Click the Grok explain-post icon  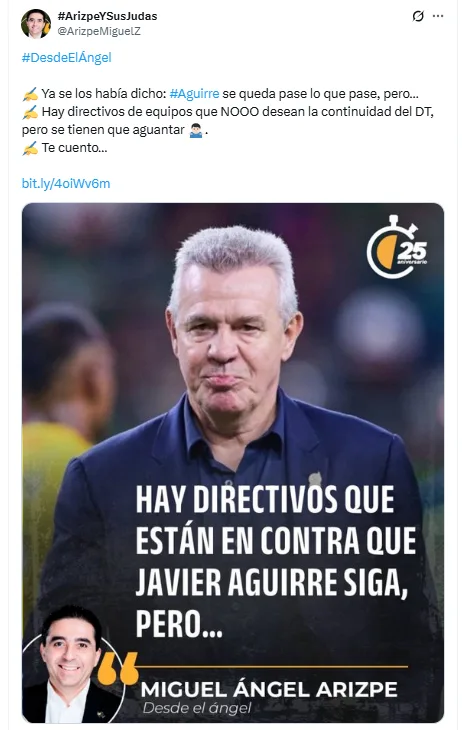tap(418, 16)
